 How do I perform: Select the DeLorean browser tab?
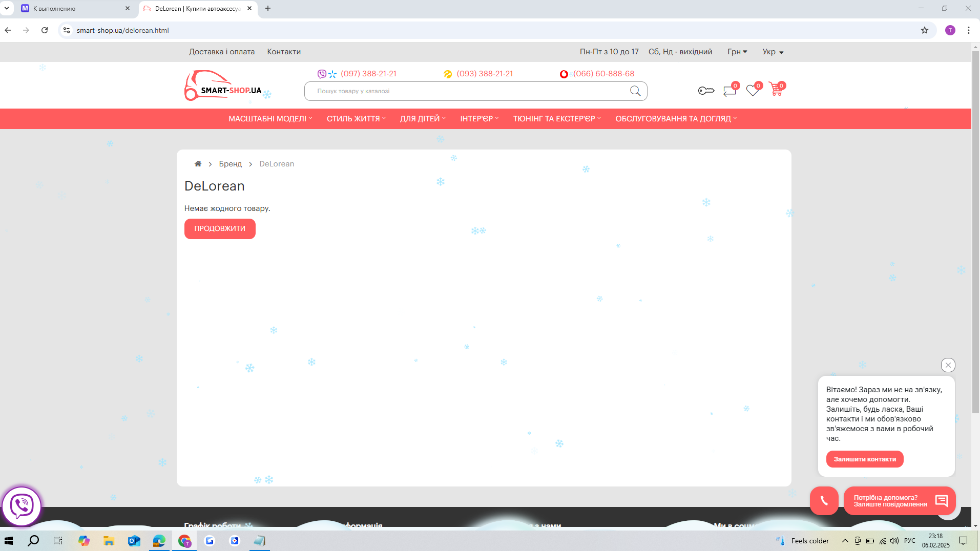pos(197,9)
